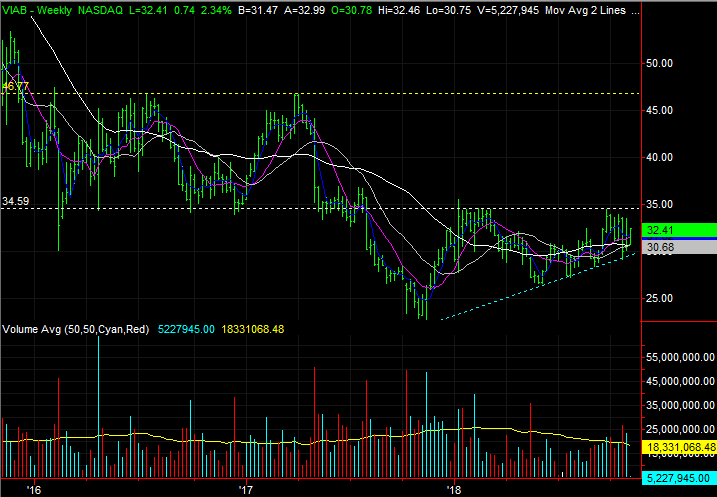Click the 40.00 price axis label
Viewport: 717px width, 497px height.
click(659, 157)
